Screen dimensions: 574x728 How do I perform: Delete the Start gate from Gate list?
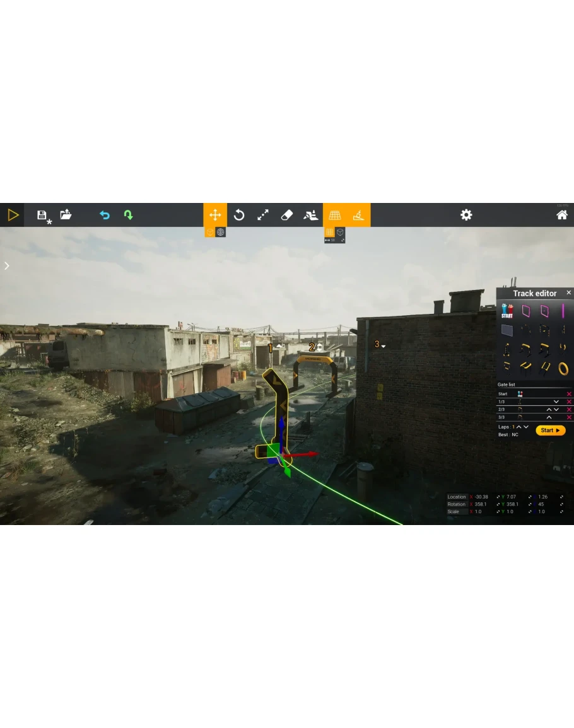coord(569,394)
